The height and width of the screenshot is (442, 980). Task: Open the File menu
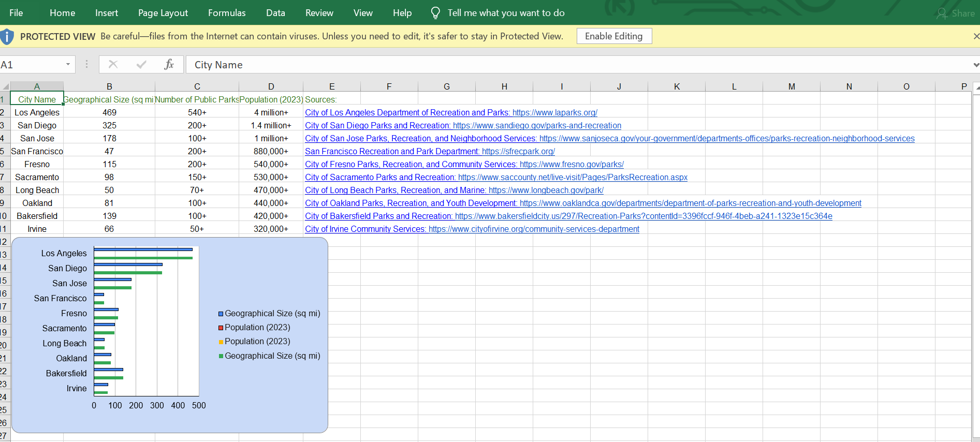(x=16, y=13)
